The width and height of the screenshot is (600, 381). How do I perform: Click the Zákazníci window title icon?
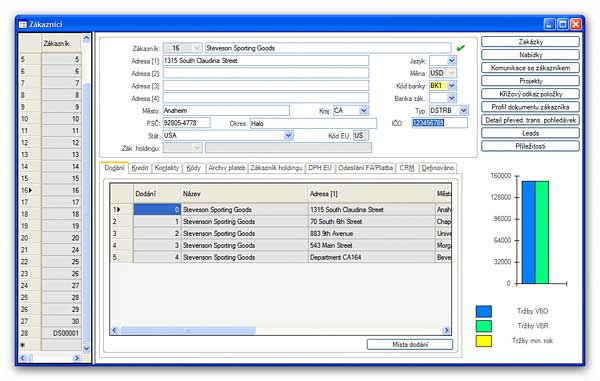[x=23, y=24]
